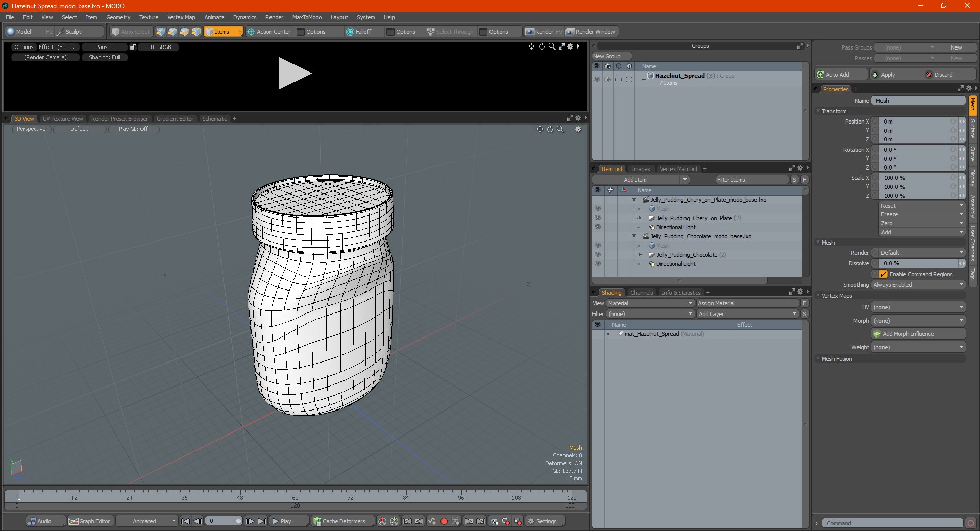Expand the mat_Hazelnut_Spread material
This screenshot has width=980, height=531.
[x=608, y=334]
